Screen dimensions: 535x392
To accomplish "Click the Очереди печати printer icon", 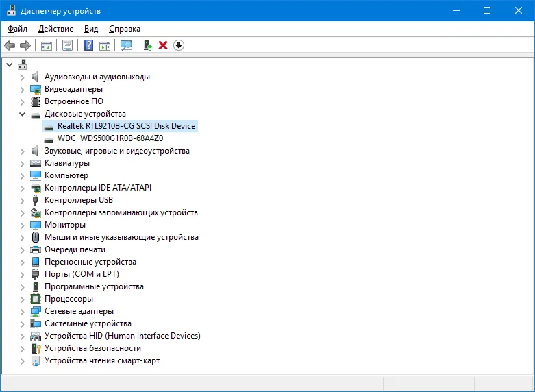I will [x=36, y=249].
